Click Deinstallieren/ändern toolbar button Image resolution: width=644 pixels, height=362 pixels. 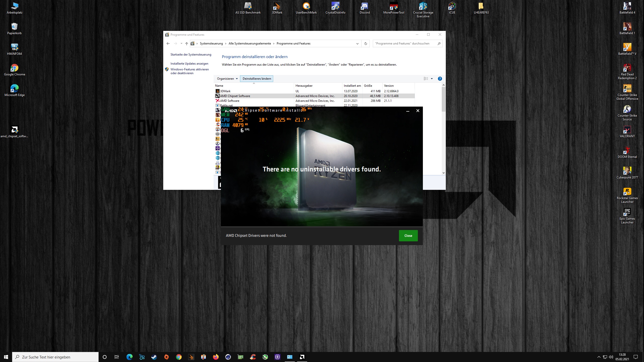click(257, 79)
